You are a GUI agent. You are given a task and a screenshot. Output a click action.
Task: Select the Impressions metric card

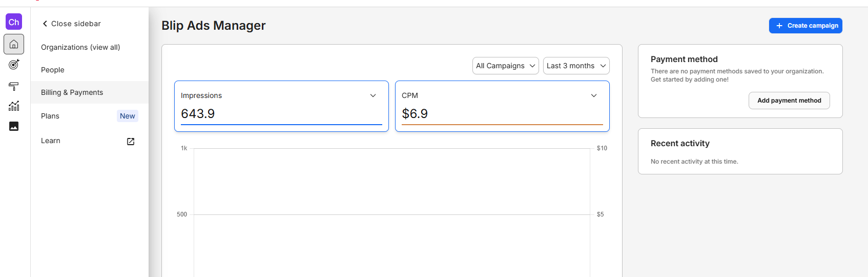281,106
